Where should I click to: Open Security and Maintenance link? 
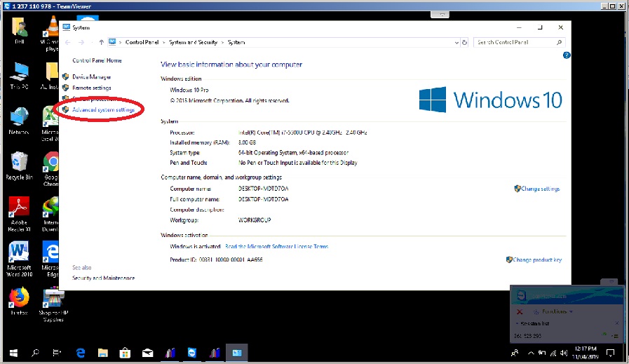point(103,278)
